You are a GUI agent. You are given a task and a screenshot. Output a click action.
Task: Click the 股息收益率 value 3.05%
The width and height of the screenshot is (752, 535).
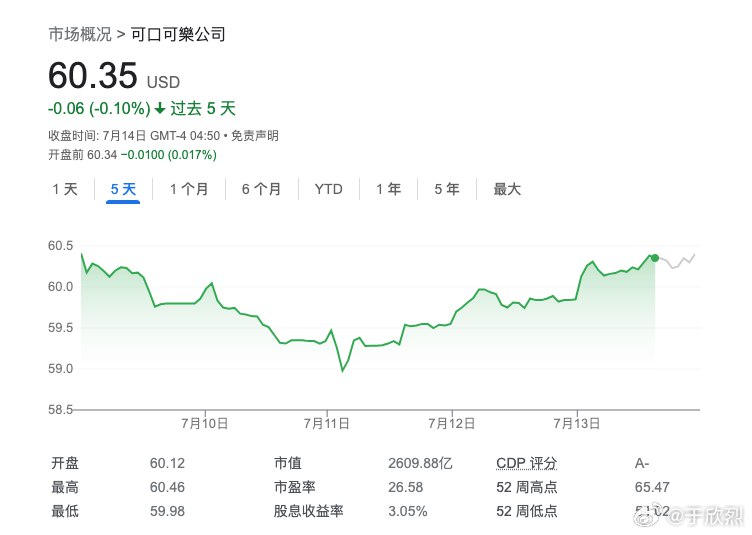(408, 511)
